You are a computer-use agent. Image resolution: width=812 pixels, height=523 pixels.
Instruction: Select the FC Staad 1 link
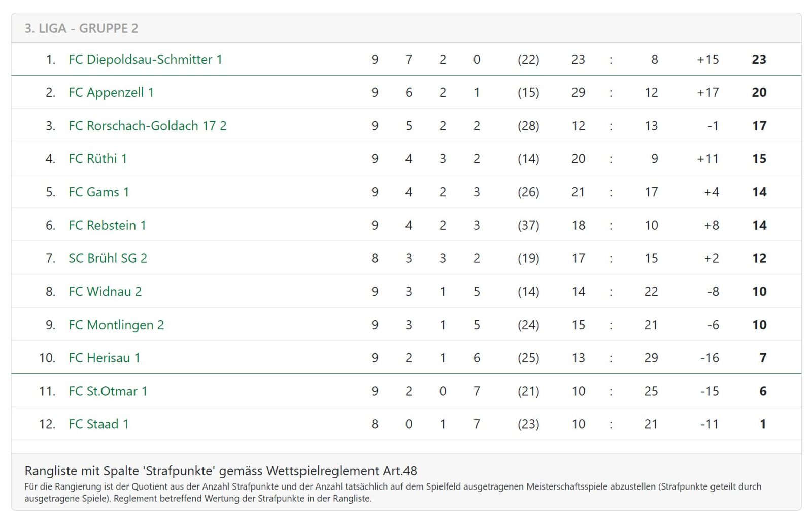tap(98, 424)
